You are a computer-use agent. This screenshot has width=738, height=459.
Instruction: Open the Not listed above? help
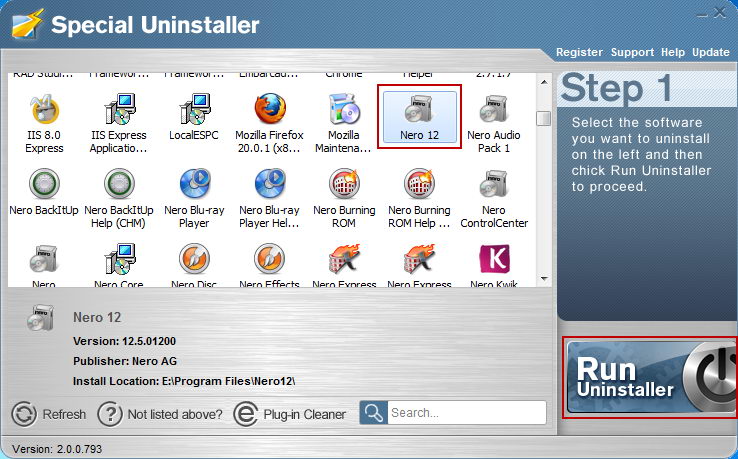(160, 414)
